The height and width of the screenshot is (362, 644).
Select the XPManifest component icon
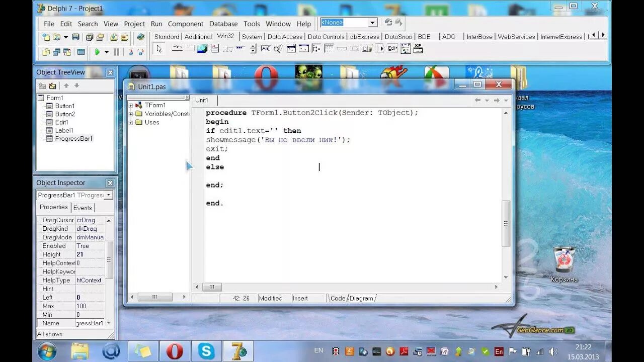tap(418, 49)
